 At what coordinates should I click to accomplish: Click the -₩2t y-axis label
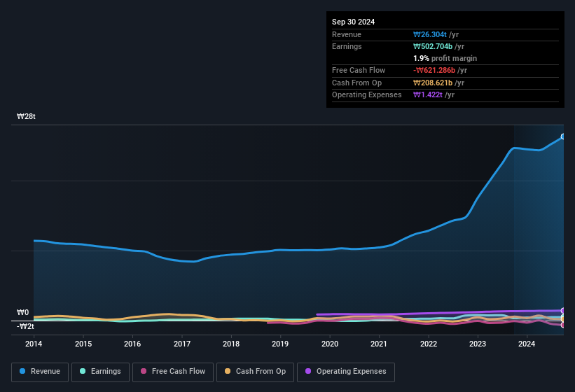[x=25, y=326]
